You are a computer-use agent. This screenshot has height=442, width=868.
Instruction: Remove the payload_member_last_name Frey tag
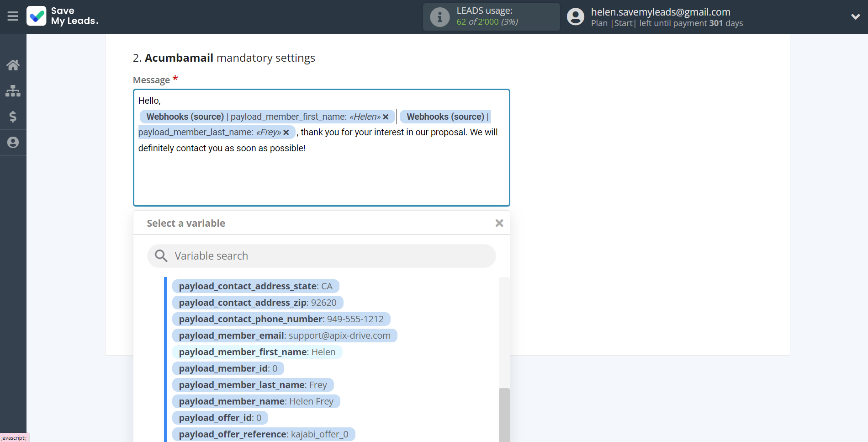(x=286, y=133)
